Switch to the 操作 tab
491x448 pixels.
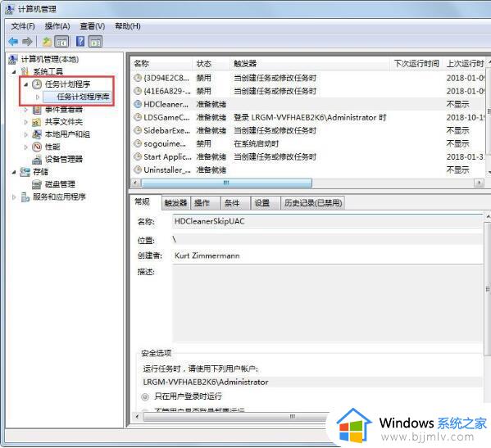205,203
